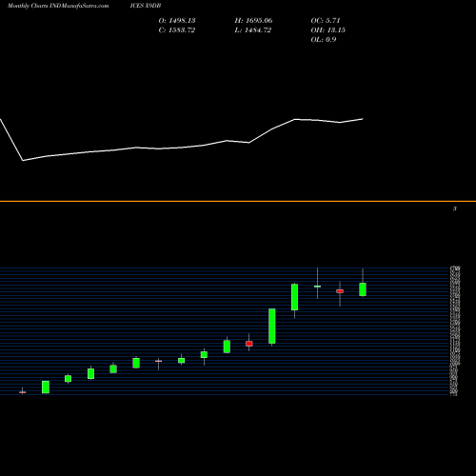Click the ICES X9DB symbol label
Viewport: 476px width, 476px height.
(146, 6)
